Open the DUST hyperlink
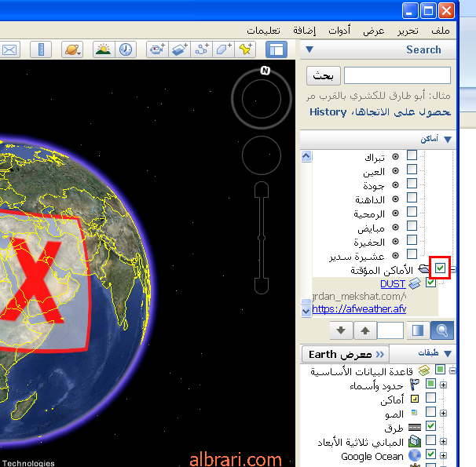The width and height of the screenshot is (476, 467). click(x=393, y=284)
